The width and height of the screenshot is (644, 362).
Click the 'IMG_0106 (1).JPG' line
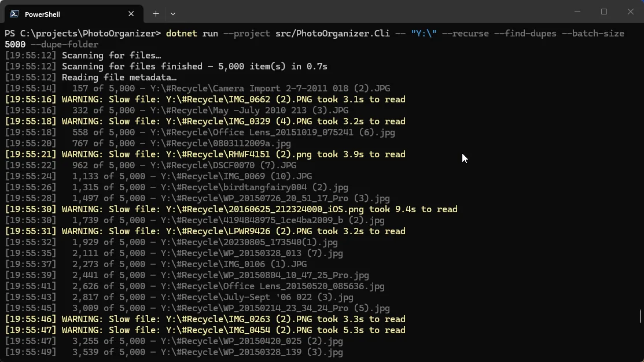(156, 264)
